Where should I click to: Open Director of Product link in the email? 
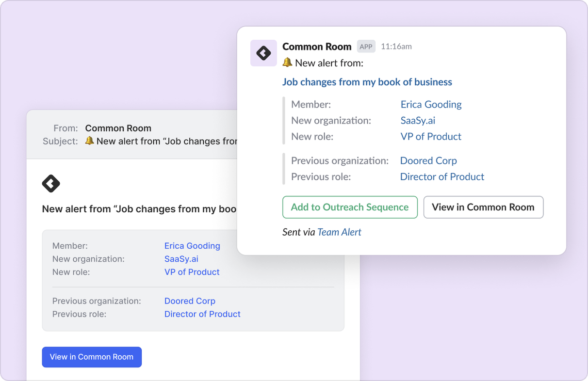tap(202, 314)
